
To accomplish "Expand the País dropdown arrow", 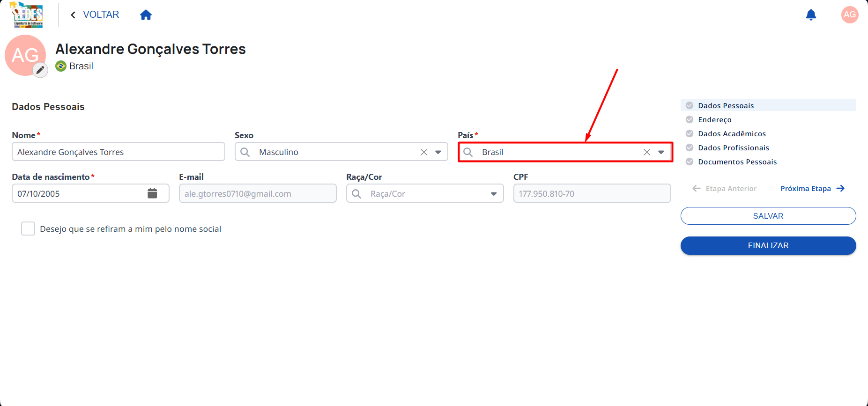I will tap(661, 152).
